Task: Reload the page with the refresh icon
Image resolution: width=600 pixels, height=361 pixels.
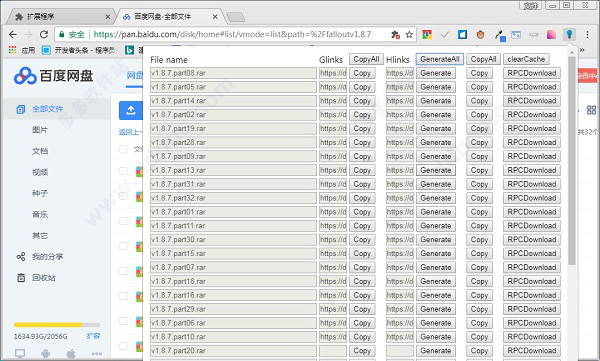Action: click(44, 34)
